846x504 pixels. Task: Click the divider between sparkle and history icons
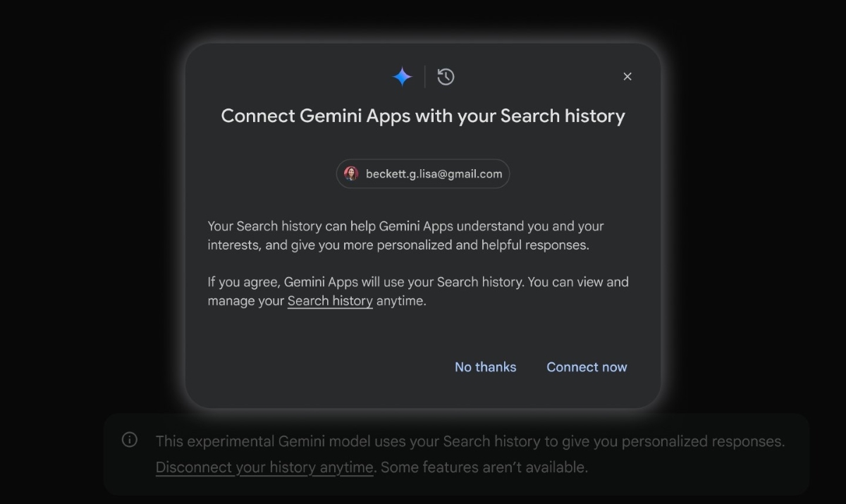[x=424, y=77]
